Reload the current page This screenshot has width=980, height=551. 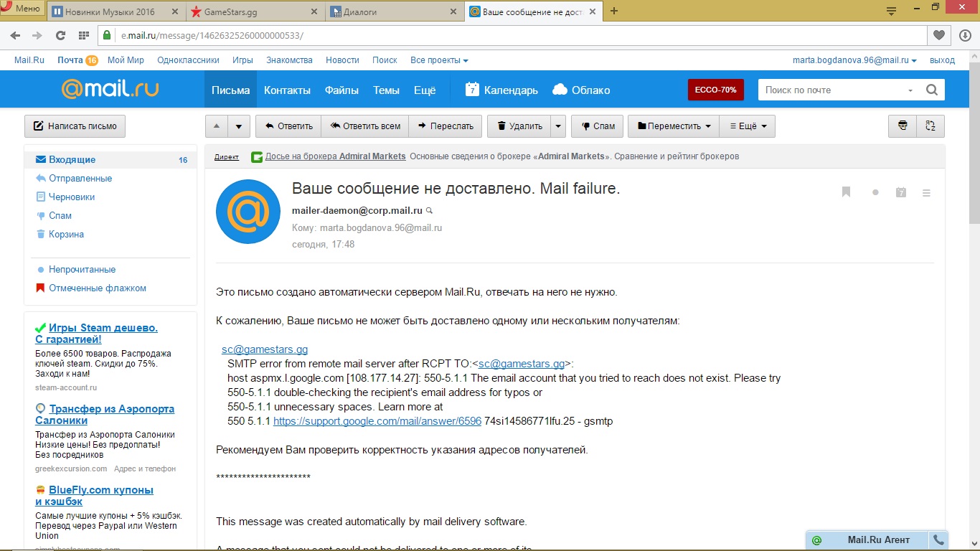60,35
